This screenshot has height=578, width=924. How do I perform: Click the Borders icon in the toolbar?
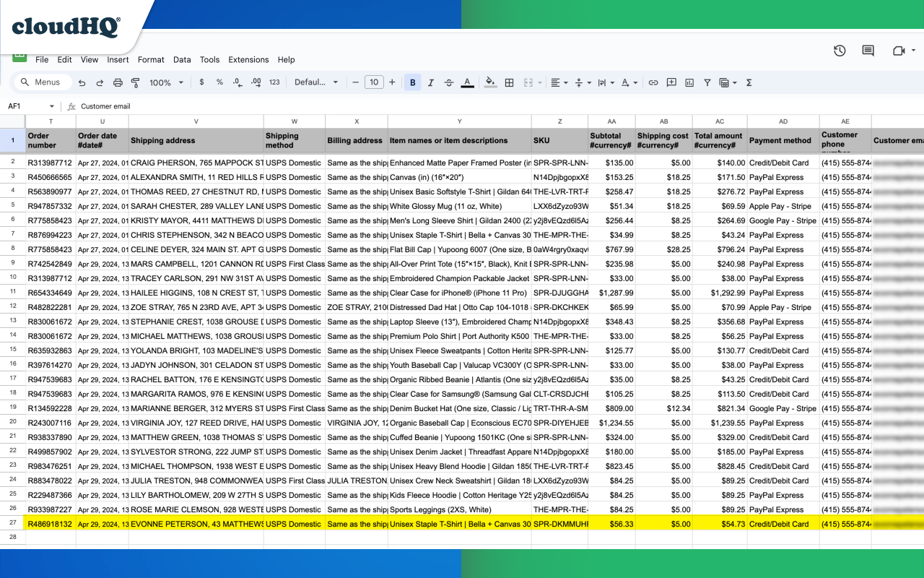click(509, 82)
